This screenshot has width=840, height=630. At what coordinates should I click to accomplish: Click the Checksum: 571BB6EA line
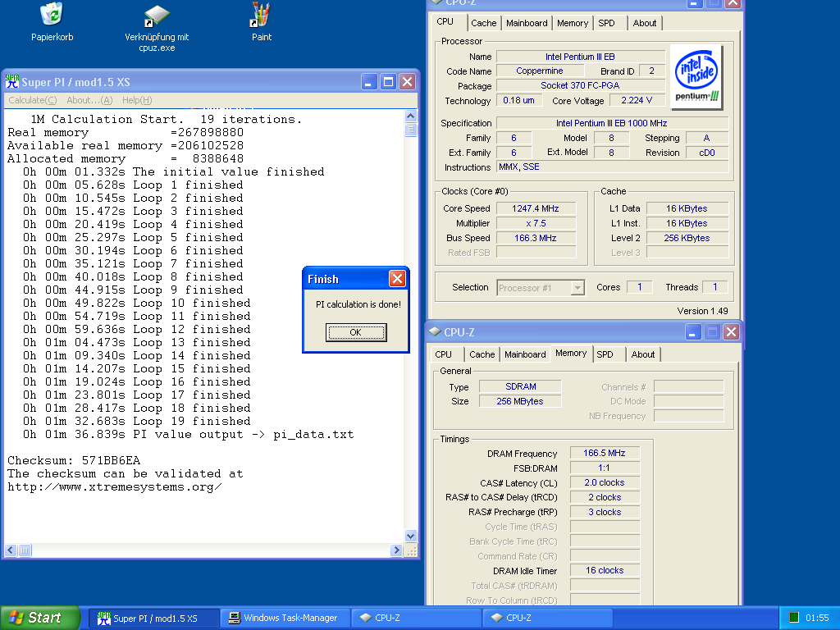coord(74,461)
